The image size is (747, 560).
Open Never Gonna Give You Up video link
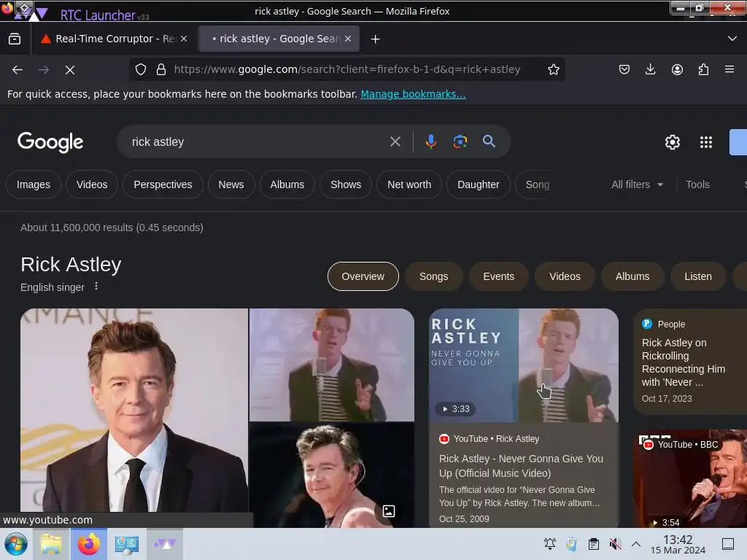[x=521, y=466]
